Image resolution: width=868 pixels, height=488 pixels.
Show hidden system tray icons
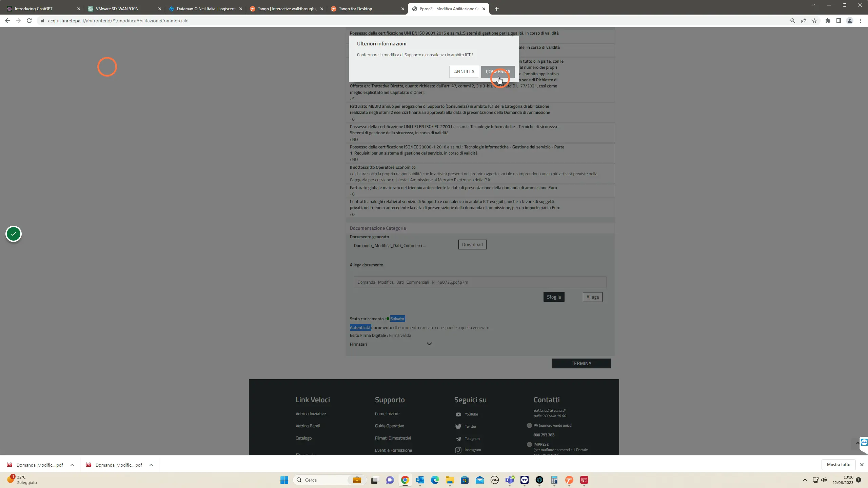click(x=805, y=480)
